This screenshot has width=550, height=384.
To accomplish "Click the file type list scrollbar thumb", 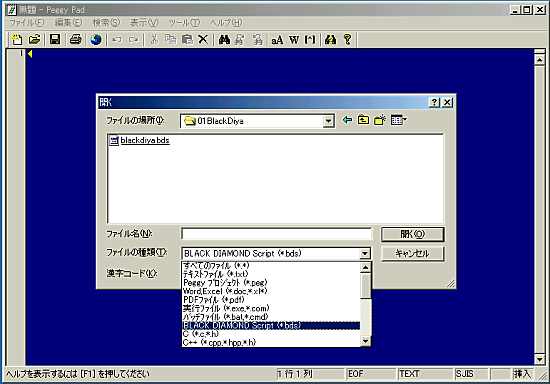I will pos(365,286).
